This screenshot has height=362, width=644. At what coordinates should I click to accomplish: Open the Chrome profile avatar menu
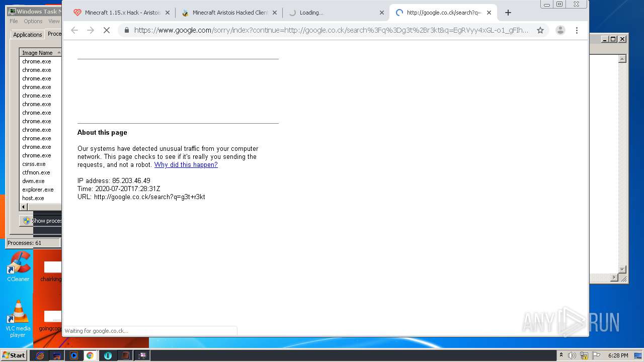point(560,30)
